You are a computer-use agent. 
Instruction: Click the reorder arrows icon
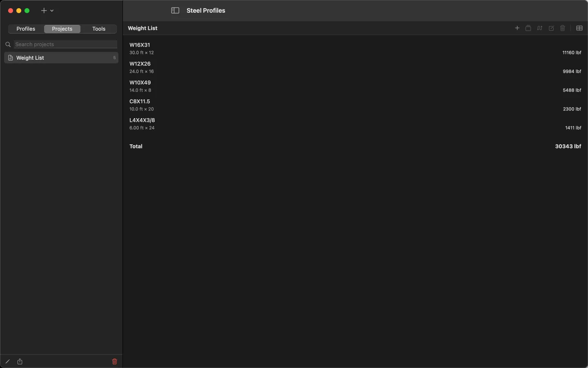(540, 28)
